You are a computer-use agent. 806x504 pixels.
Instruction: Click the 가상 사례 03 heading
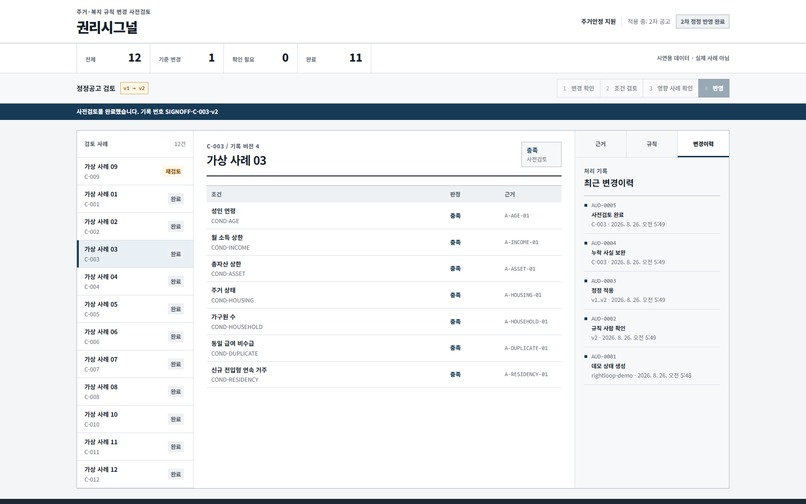click(x=236, y=160)
